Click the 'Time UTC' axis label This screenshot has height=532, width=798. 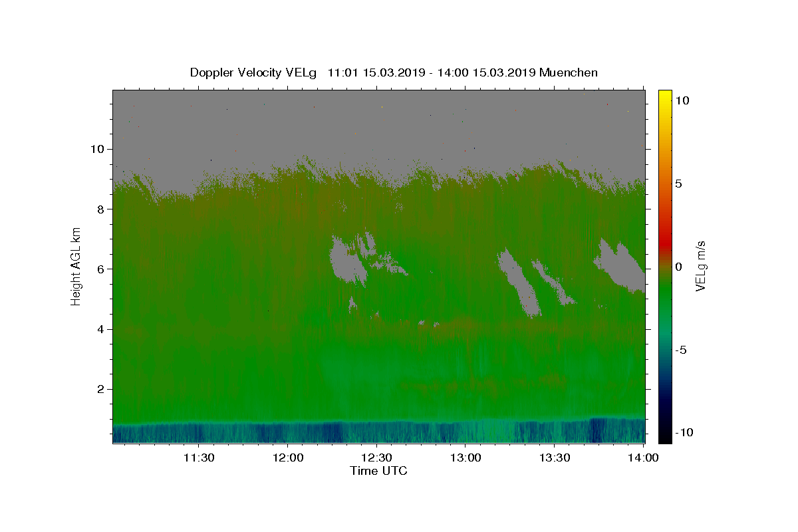(378, 471)
